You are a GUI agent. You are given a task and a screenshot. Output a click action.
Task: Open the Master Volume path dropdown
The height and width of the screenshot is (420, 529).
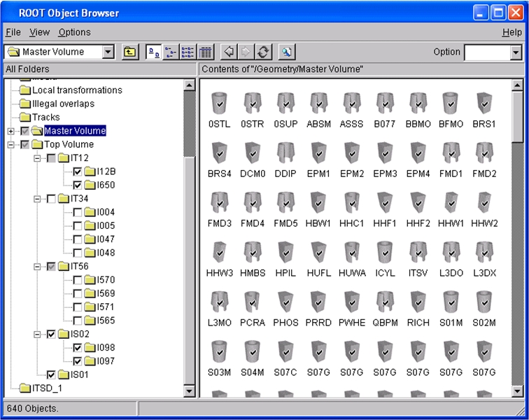point(108,52)
